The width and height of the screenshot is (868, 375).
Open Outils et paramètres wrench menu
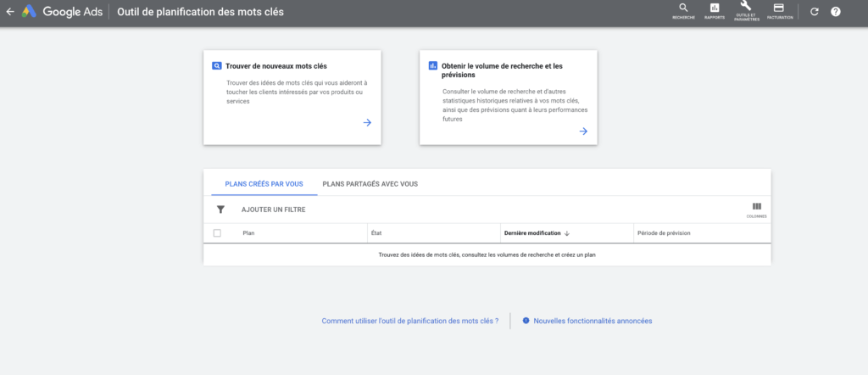click(746, 10)
